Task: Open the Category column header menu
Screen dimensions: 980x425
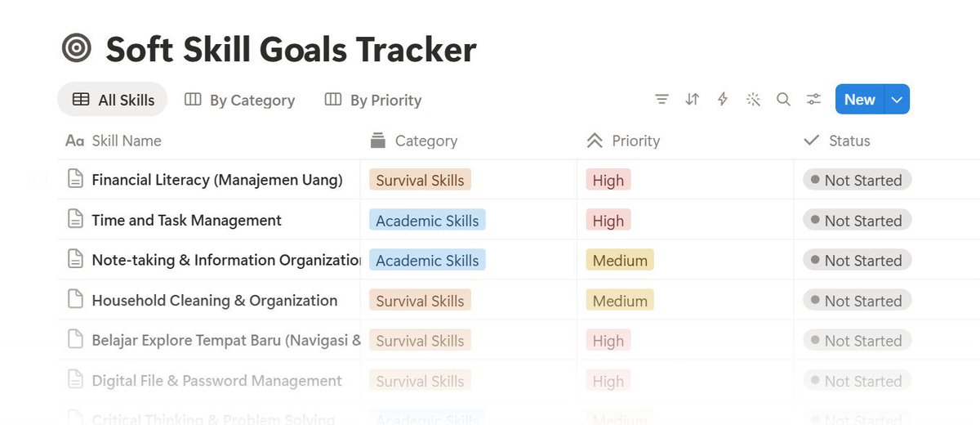Action: [414, 141]
